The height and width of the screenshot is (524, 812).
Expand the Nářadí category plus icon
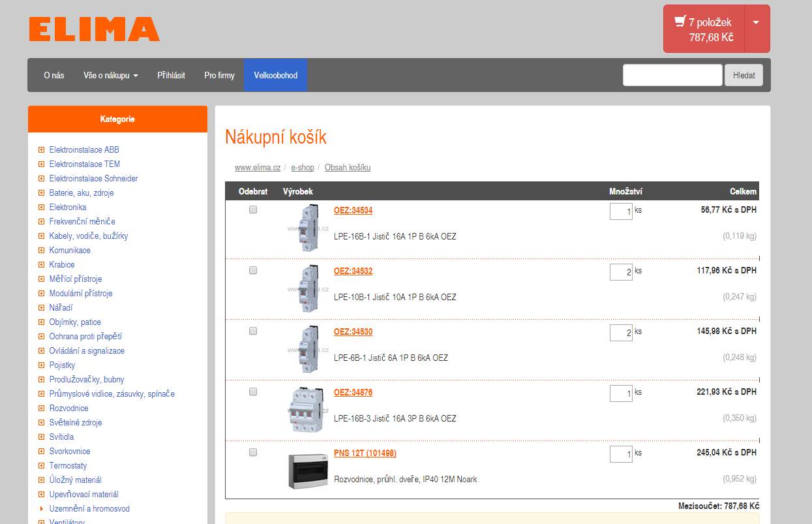pos(42,307)
